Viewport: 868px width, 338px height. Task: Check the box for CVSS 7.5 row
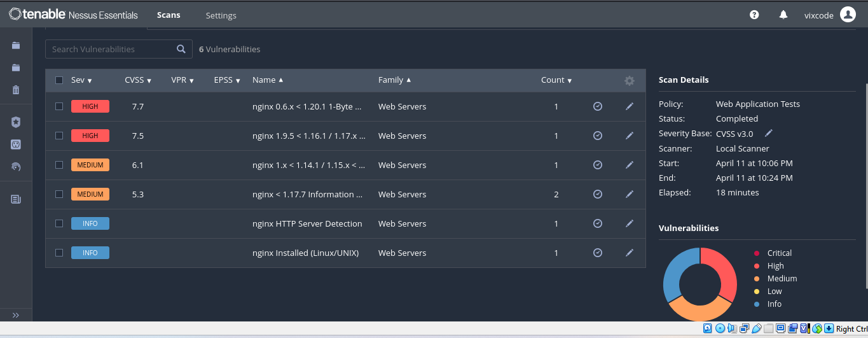[x=59, y=136]
